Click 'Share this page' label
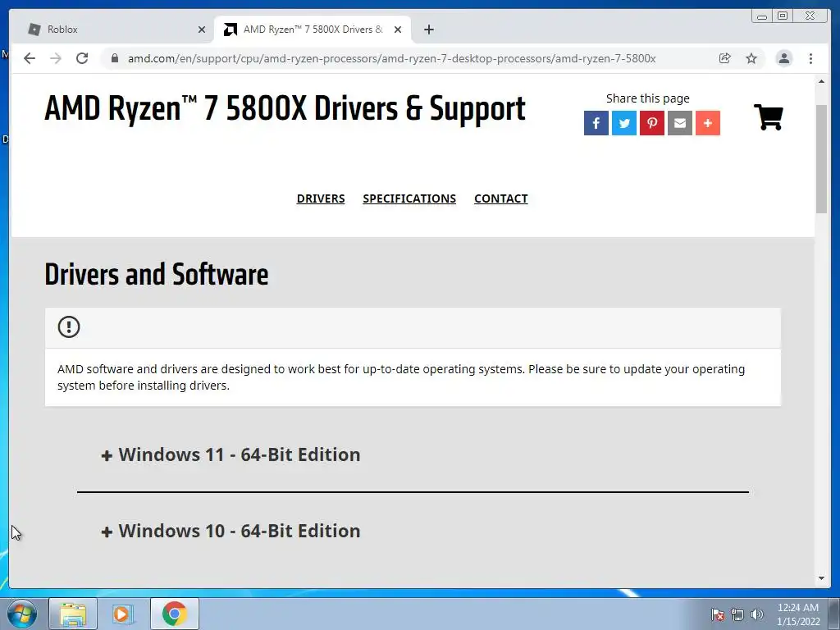Image resolution: width=840 pixels, height=630 pixels. pos(648,98)
